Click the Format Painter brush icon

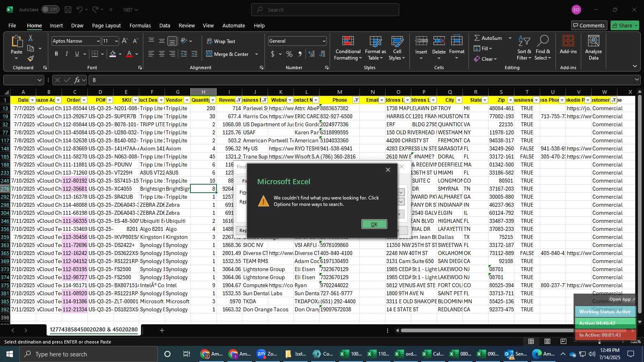coord(31,58)
